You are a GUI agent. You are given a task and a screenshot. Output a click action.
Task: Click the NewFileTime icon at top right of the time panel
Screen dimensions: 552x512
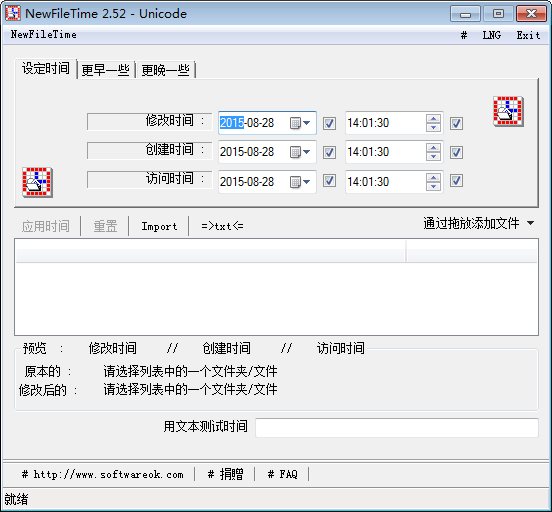508,111
